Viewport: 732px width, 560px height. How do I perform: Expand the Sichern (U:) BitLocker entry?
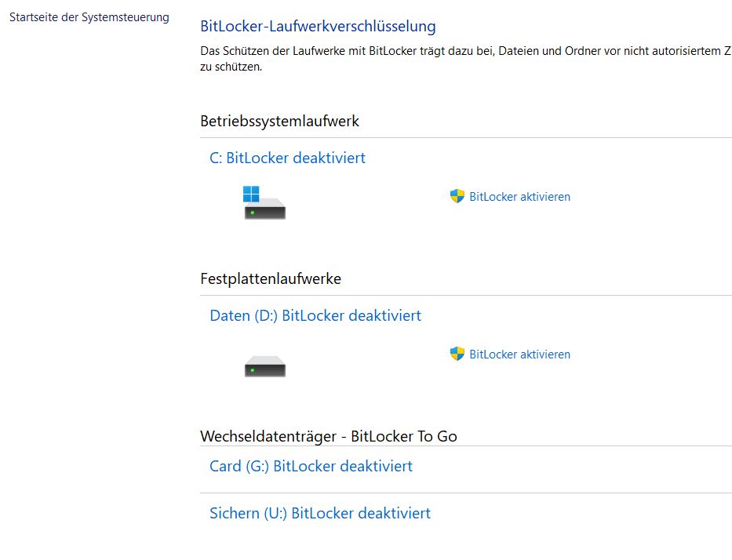pos(319,514)
